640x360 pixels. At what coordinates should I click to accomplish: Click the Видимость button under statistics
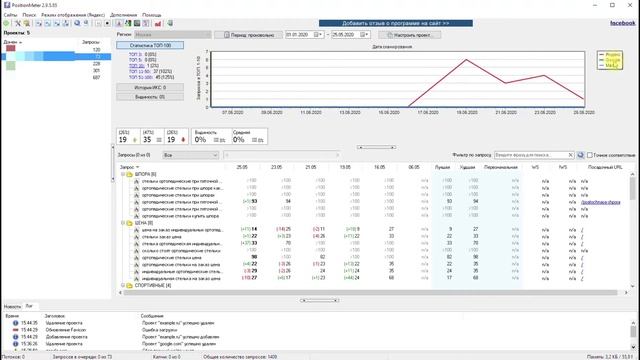(x=150, y=97)
